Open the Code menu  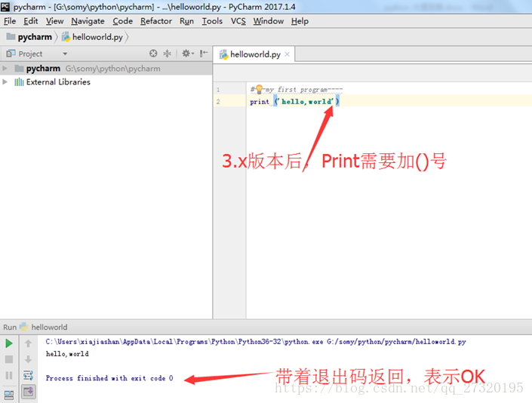122,21
